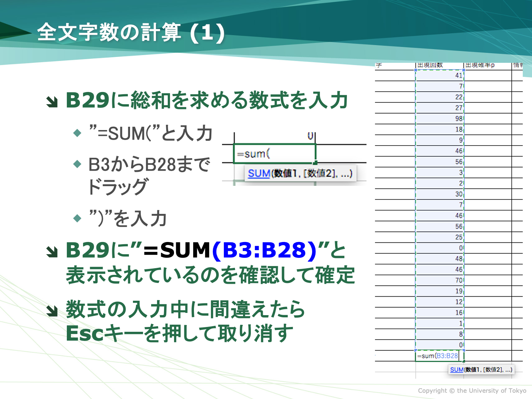Viewport: 532px width, 399px height.
Task: Click the cell with value 41
Action: point(440,75)
